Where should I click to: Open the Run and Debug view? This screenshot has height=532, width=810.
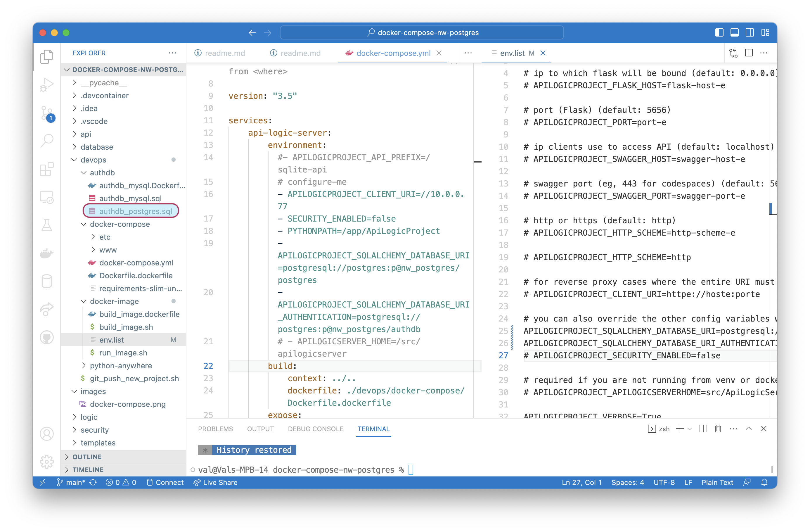coord(47,84)
